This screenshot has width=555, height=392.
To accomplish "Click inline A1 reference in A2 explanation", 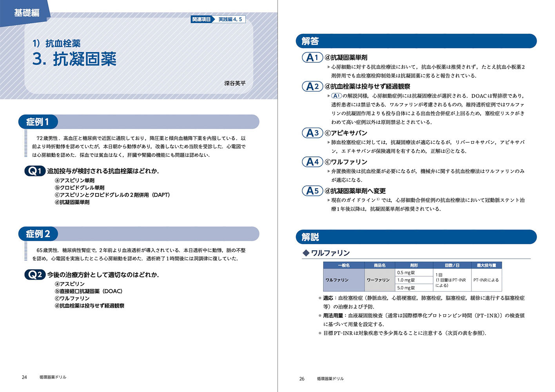I will [x=336, y=96].
